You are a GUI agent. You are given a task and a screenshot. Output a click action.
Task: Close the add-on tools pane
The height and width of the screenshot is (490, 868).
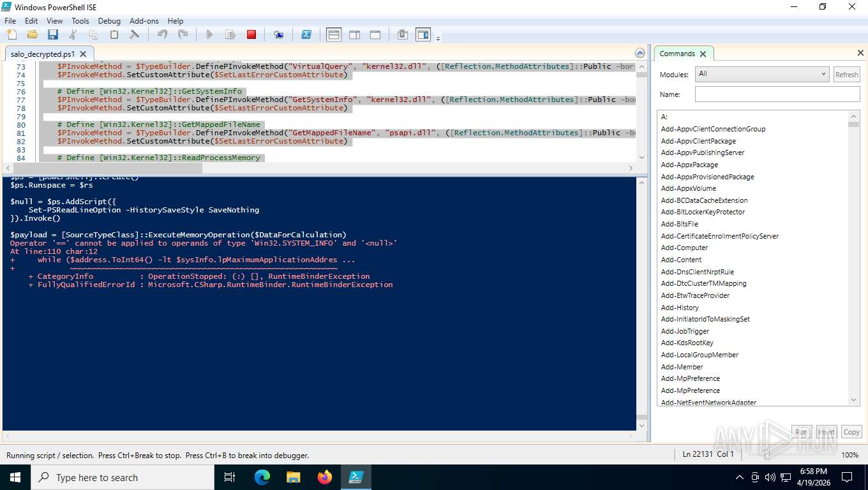860,53
